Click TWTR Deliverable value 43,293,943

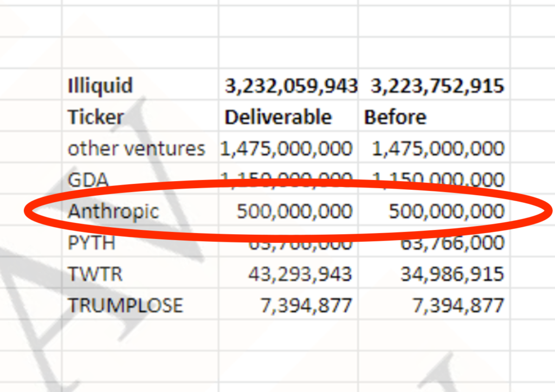(x=288, y=272)
